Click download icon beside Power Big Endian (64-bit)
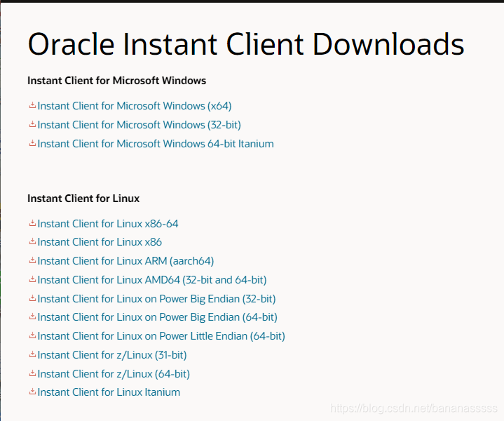504x421 pixels. coord(32,316)
